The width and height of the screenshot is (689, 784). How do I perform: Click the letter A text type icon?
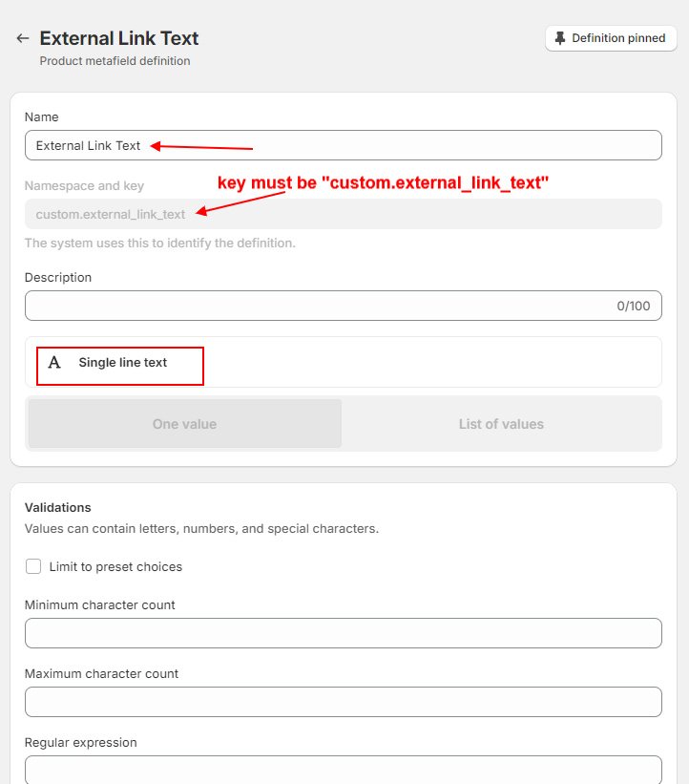[x=54, y=363]
